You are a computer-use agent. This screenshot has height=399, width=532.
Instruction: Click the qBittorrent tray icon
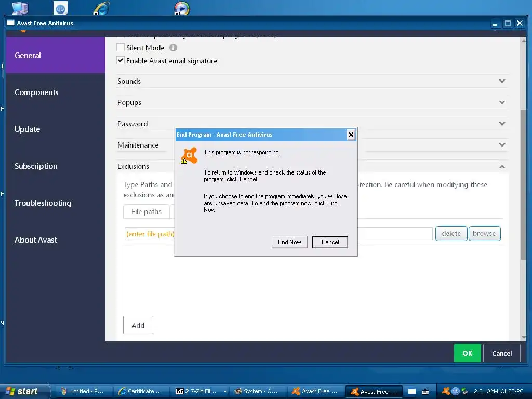[x=455, y=391]
